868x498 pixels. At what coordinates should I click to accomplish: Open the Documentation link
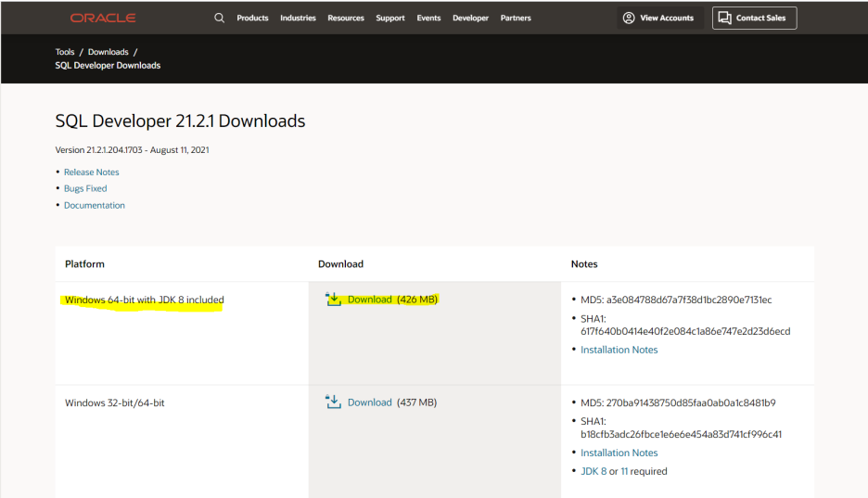(94, 205)
